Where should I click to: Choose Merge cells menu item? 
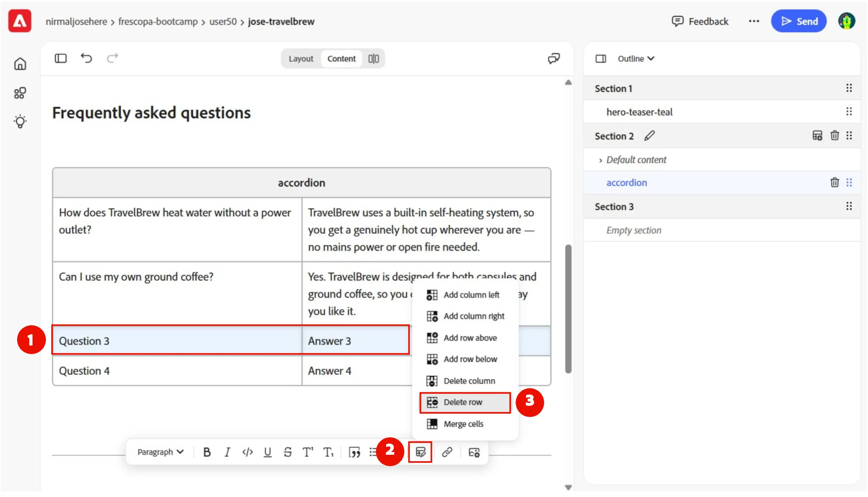point(465,424)
